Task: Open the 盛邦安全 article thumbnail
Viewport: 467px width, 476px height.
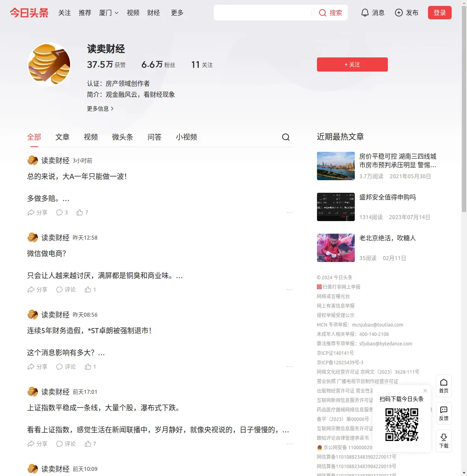Action: click(x=336, y=207)
